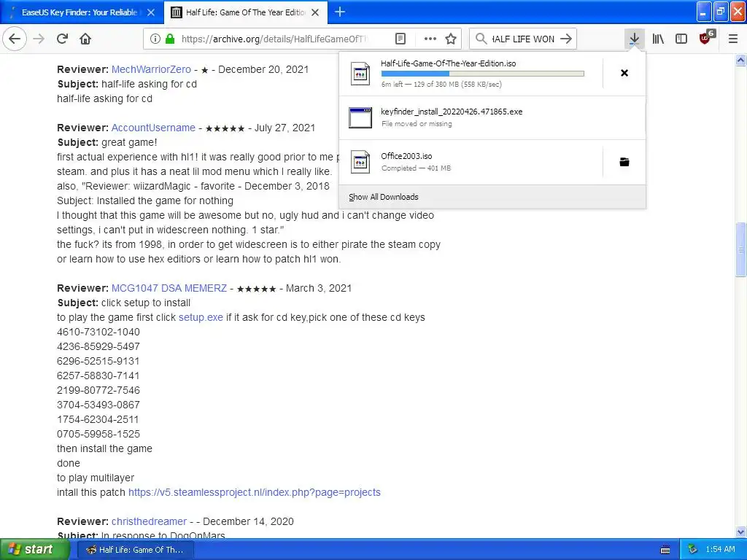Viewport: 747px width, 560px height.
Task: Click CD key 0705-59958-1525
Action: click(98, 435)
